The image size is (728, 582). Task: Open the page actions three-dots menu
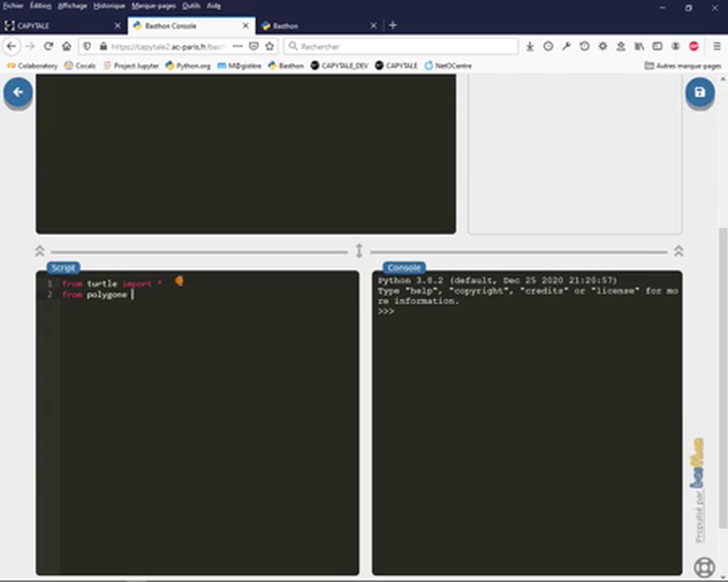click(237, 47)
